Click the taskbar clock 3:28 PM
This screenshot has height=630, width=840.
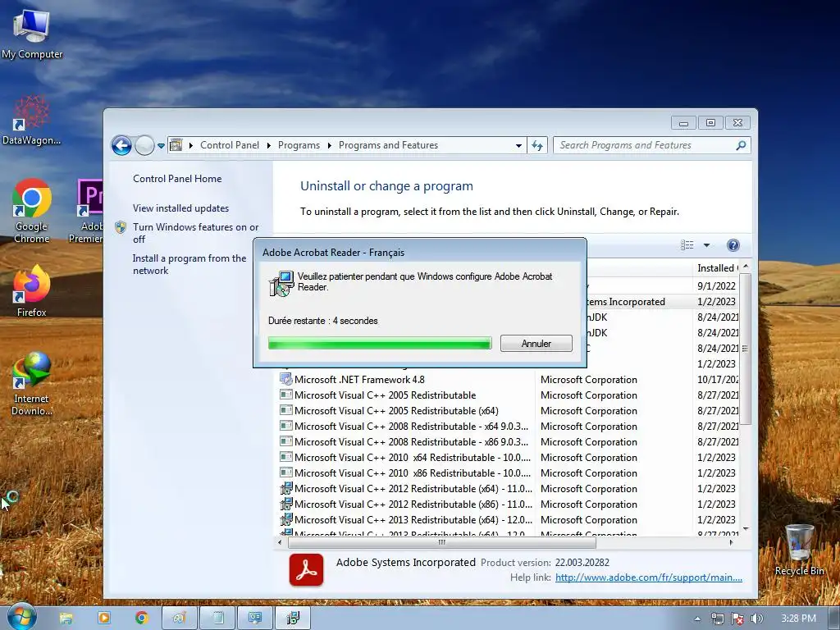click(x=798, y=619)
